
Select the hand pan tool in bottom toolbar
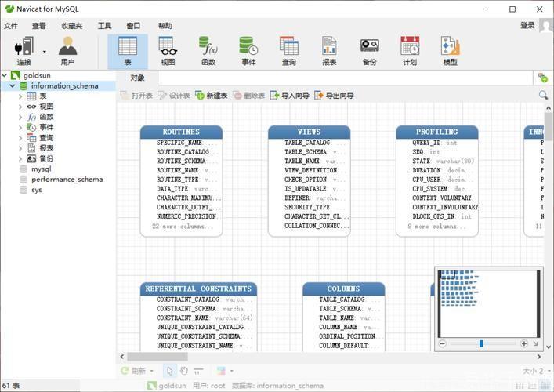(x=183, y=371)
